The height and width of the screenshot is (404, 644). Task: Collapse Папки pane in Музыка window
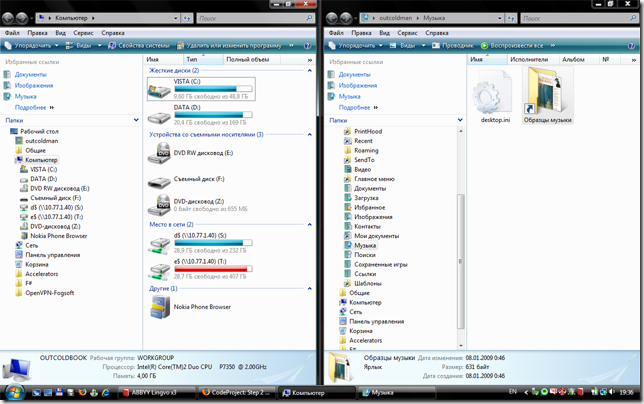(460, 120)
